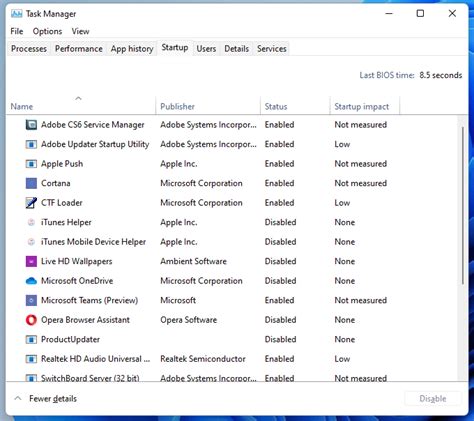Image resolution: width=474 pixels, height=421 pixels.
Task: Select the Microsoft OneDrive entry name
Action: click(x=77, y=281)
